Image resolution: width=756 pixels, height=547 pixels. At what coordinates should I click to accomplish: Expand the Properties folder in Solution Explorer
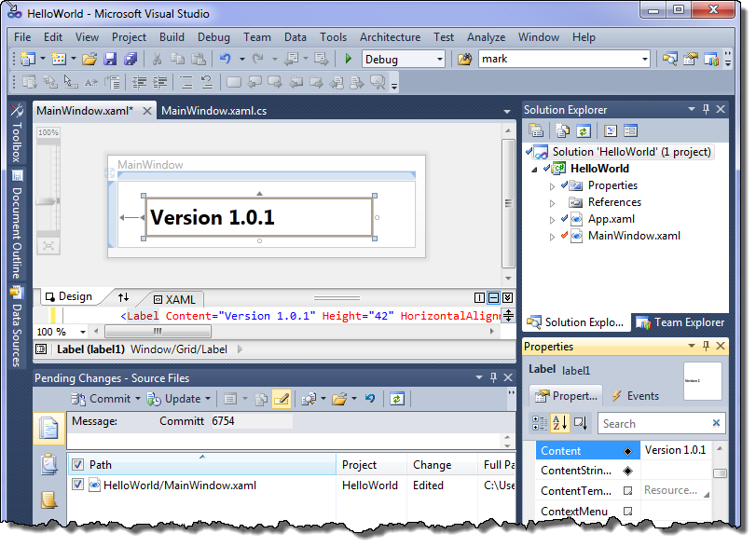552,186
